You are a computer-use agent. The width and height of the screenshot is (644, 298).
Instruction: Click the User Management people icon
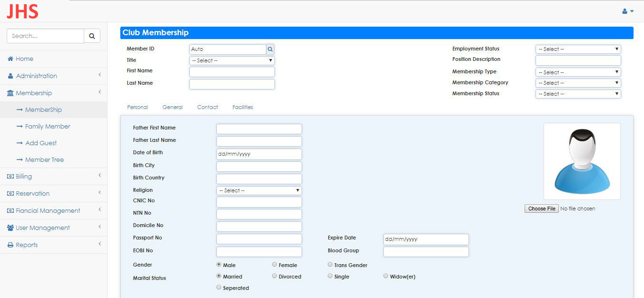[10, 228]
